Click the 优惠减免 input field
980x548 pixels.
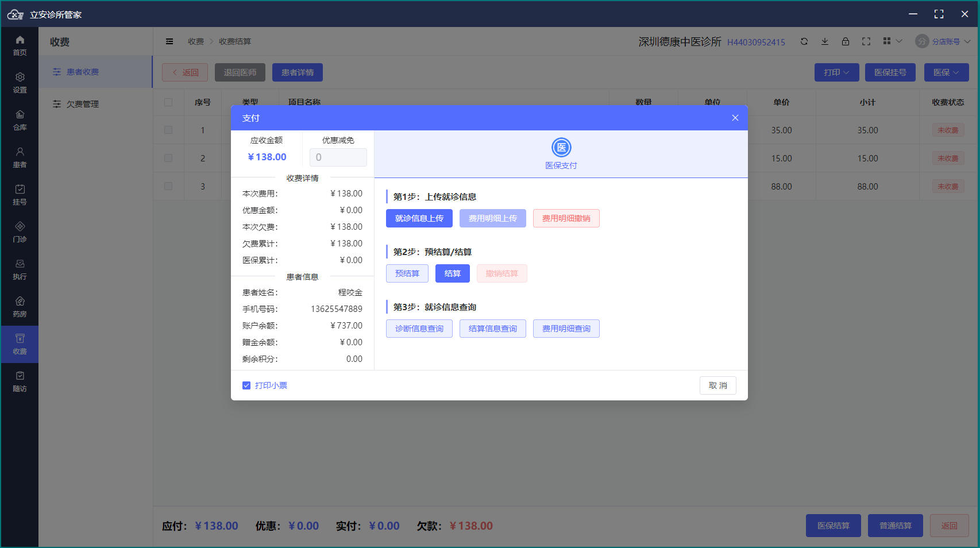coord(338,157)
